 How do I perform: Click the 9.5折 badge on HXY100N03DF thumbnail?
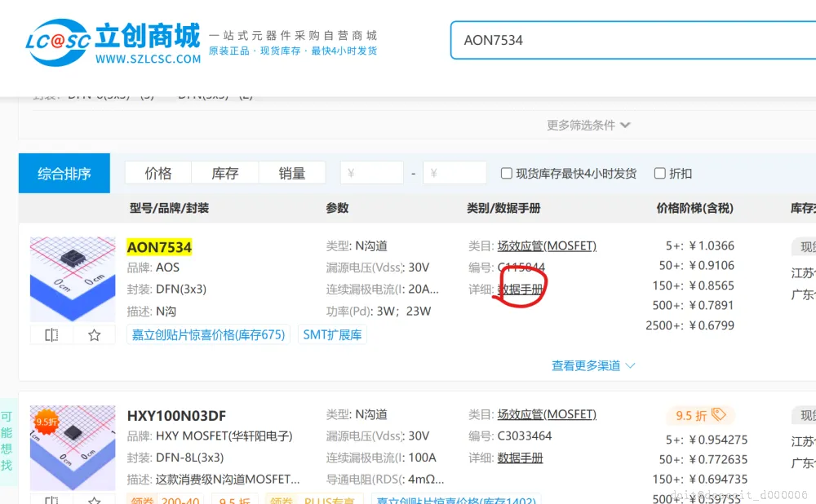tap(47, 422)
